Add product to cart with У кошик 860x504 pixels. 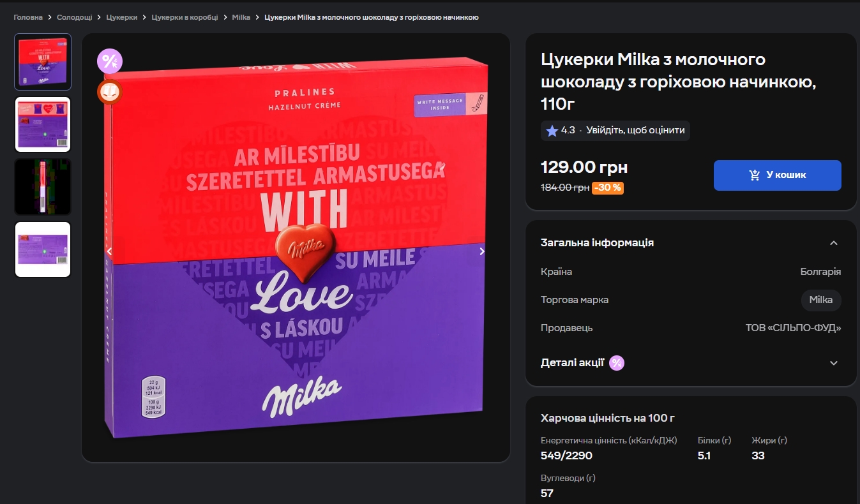(777, 175)
